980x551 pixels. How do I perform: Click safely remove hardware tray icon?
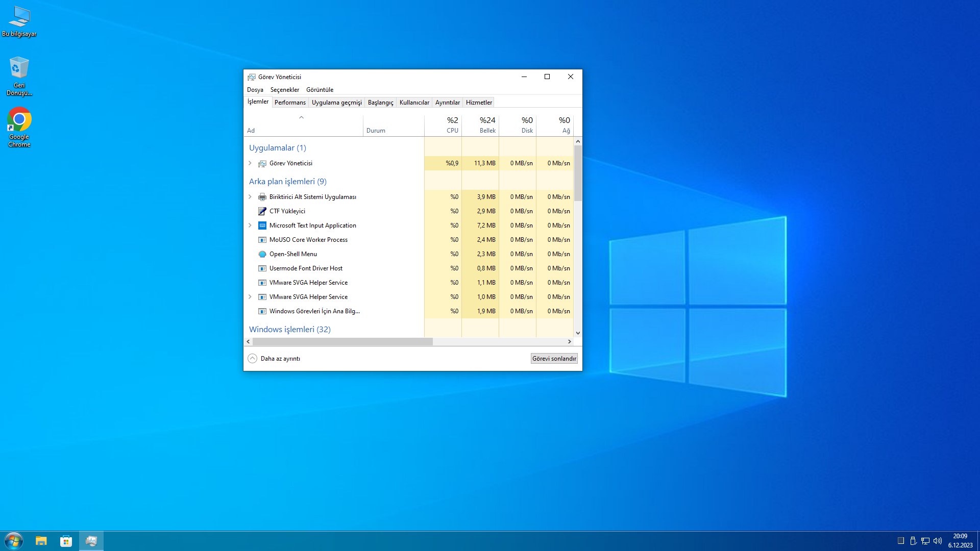913,541
